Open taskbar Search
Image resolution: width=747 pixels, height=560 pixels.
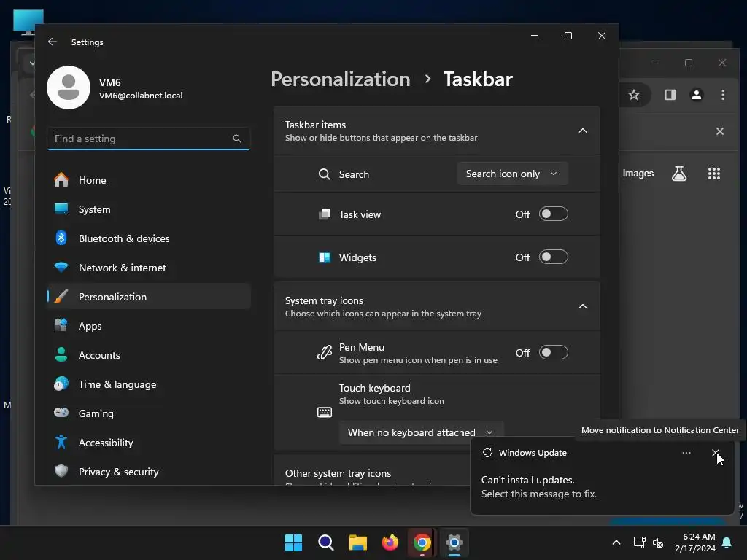[x=326, y=542]
